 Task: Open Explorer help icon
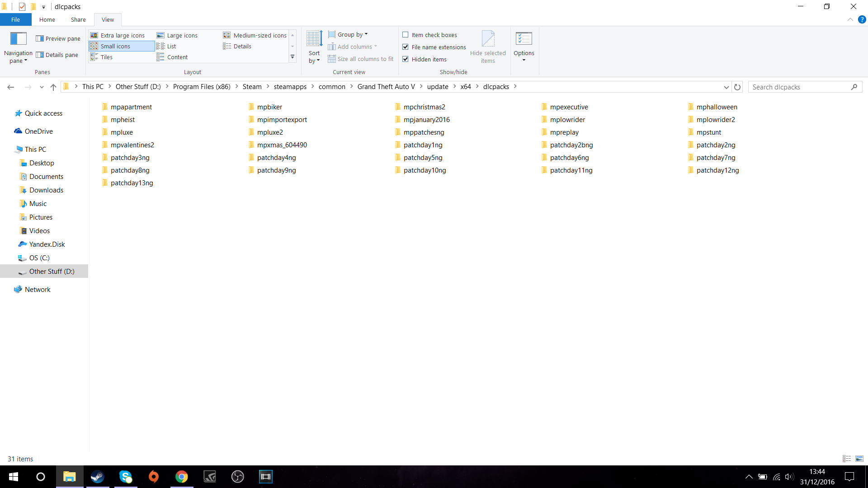point(862,19)
